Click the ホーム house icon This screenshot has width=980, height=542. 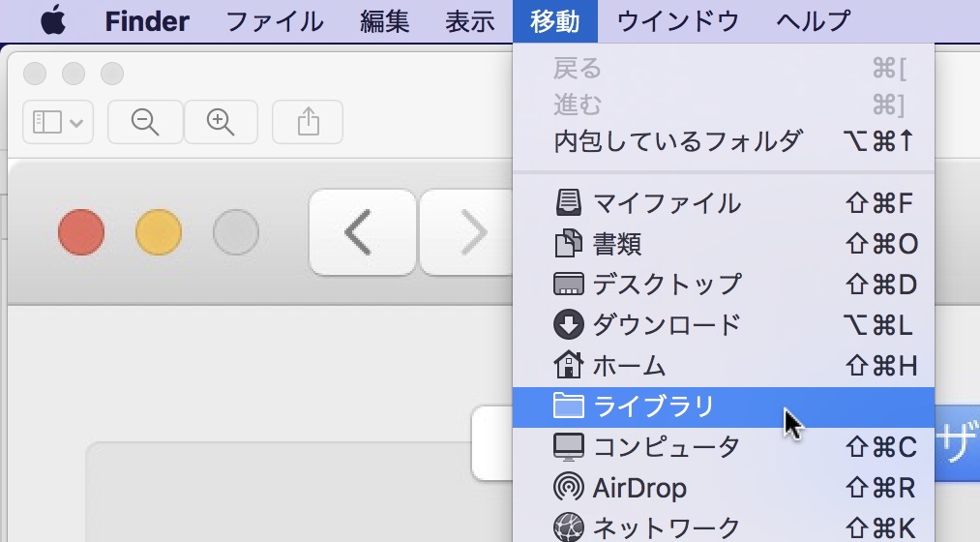coord(568,365)
